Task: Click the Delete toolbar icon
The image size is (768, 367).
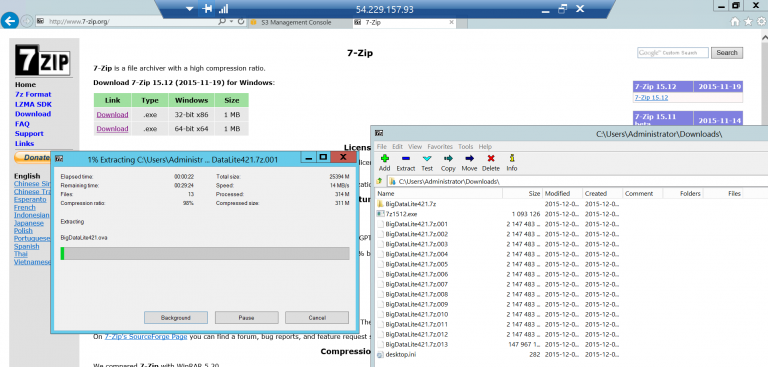Action: 491,158
